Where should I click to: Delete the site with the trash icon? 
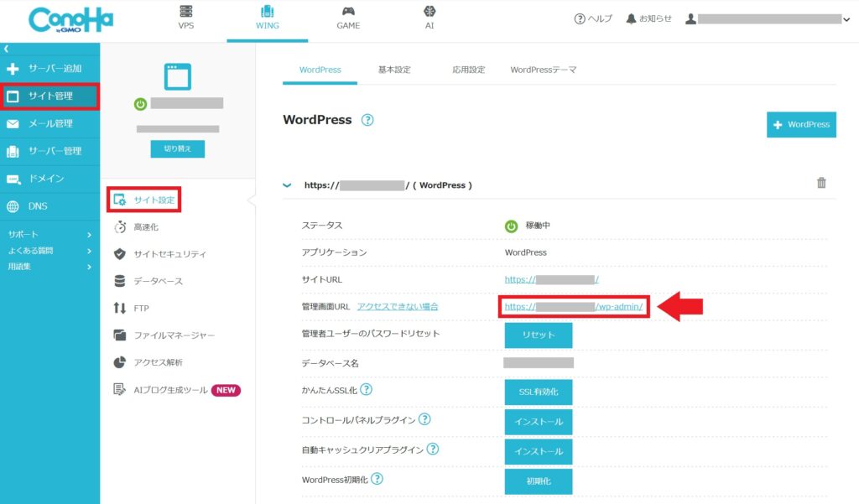[821, 183]
